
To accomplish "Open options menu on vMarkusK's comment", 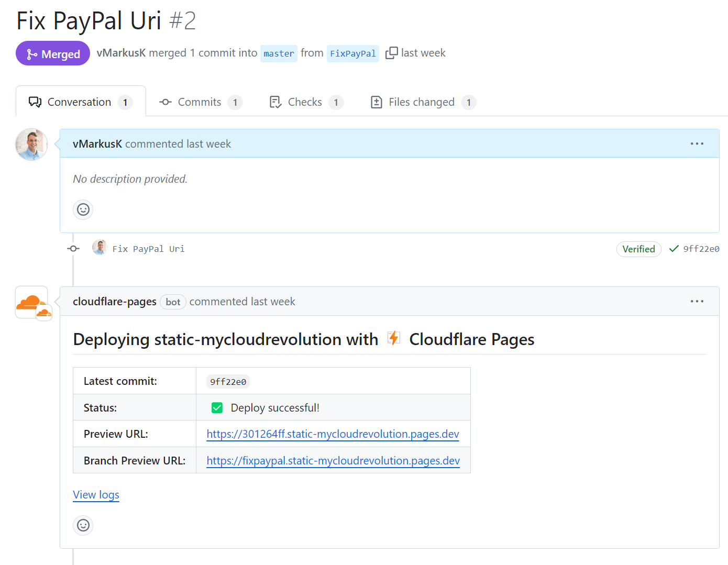I will tap(697, 143).
